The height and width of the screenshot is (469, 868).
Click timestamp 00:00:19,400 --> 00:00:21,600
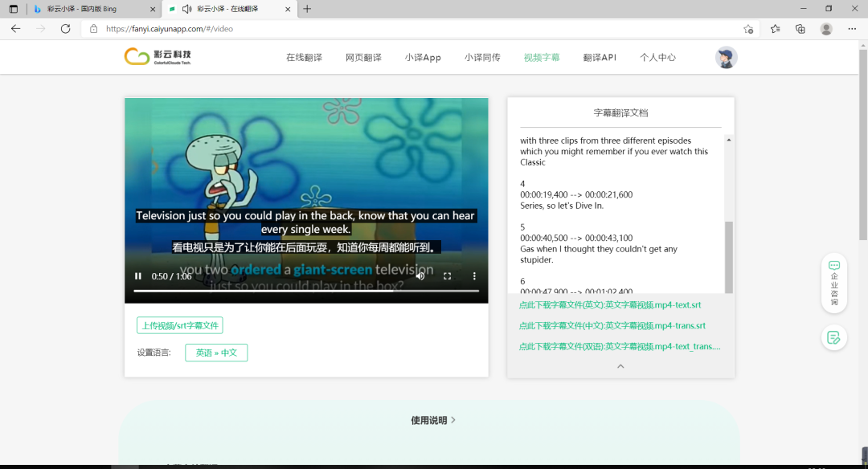(x=576, y=194)
